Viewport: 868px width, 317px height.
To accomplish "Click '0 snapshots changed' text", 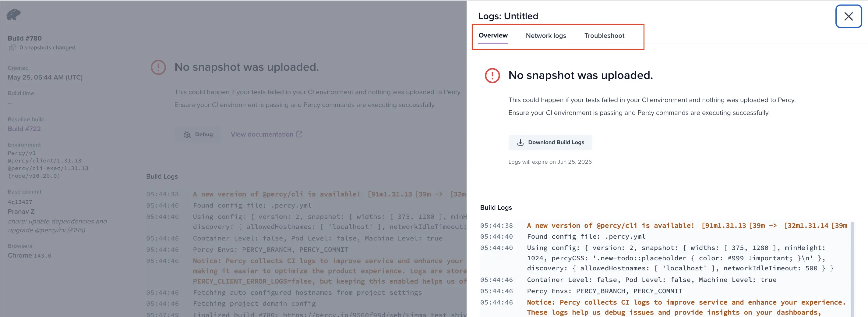I will click(48, 48).
